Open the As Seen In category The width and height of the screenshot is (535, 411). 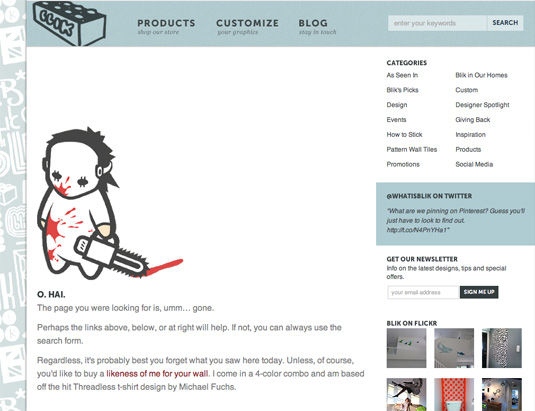402,75
